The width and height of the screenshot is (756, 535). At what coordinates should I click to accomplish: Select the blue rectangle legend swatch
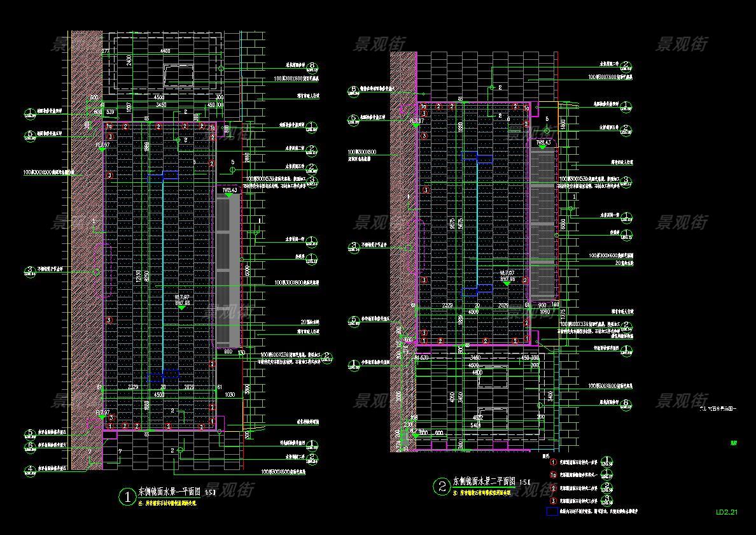pos(552,511)
